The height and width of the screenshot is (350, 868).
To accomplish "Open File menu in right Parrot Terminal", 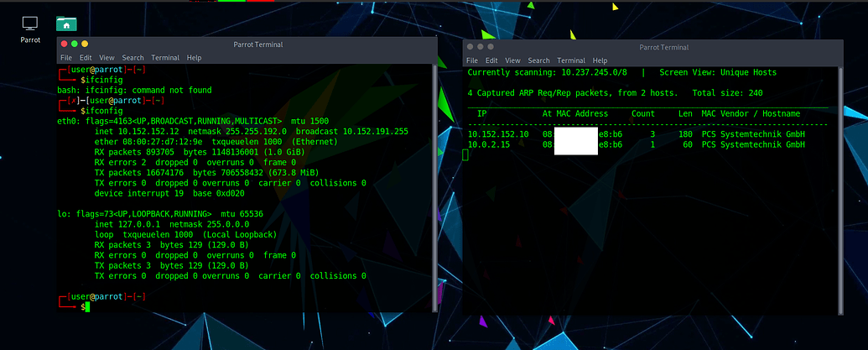I will (471, 60).
